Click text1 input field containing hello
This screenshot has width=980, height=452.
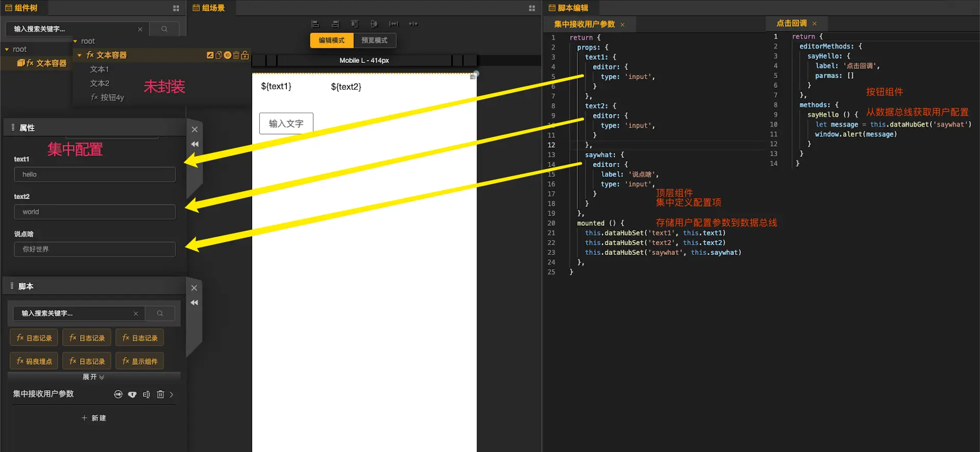[x=95, y=175]
